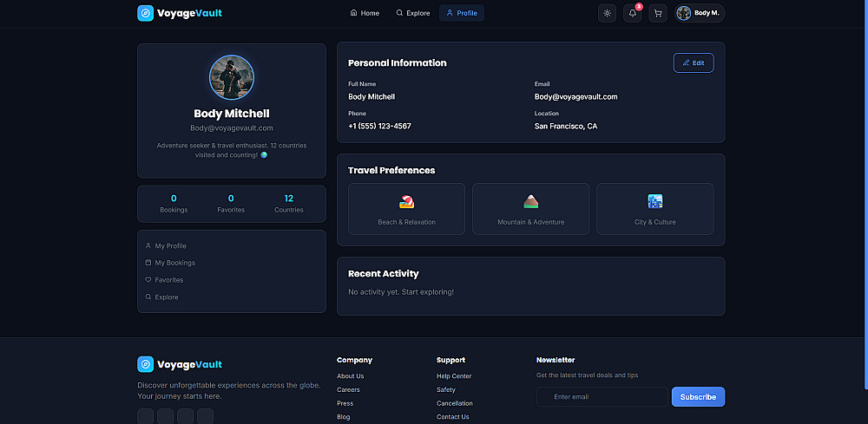
Task: Click the Email value in Personal Information
Action: point(575,97)
